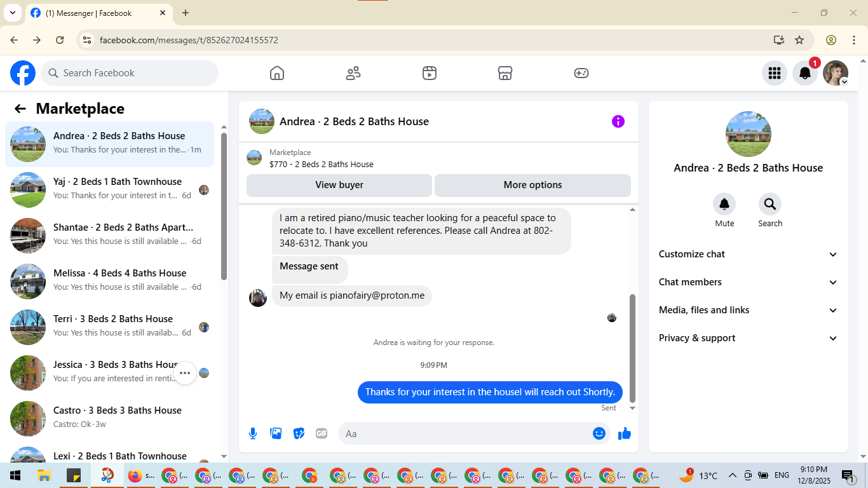This screenshot has width=868, height=488.
Task: Open a new browser tab
Action: (x=186, y=13)
